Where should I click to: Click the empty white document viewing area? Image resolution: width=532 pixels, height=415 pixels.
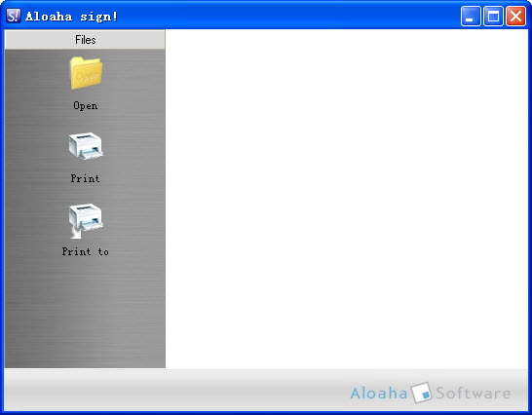tap(347, 199)
